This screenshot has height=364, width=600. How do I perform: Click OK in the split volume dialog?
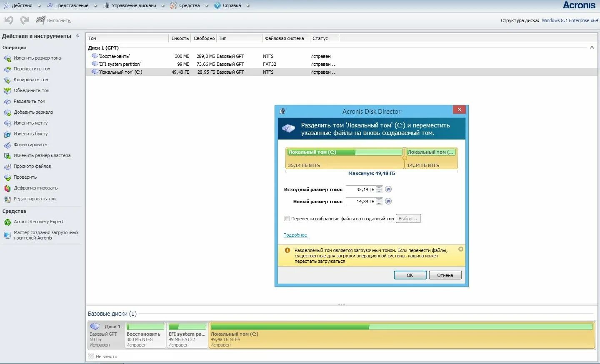410,275
